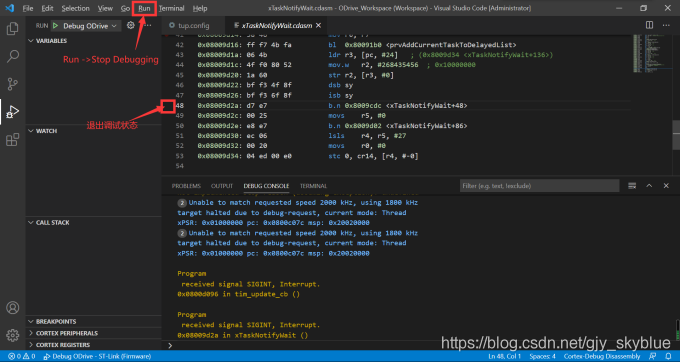Open launch.json via debug gear icon
The height and width of the screenshot is (362, 681).
coord(130,25)
